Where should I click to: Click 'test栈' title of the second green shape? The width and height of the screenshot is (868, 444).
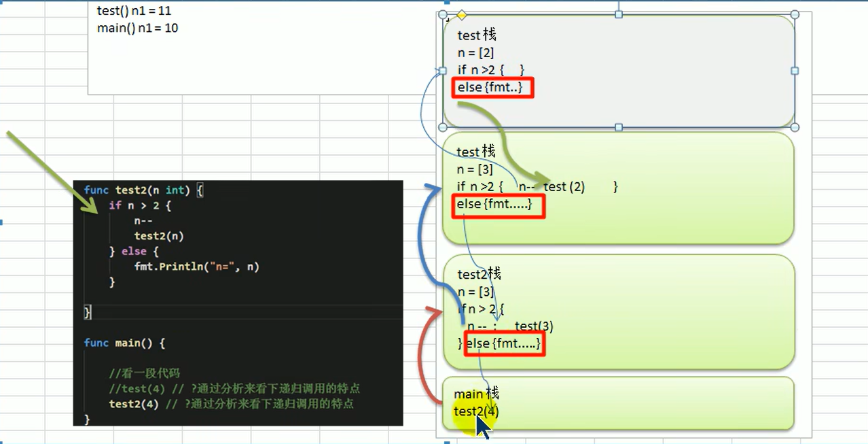pos(477,151)
